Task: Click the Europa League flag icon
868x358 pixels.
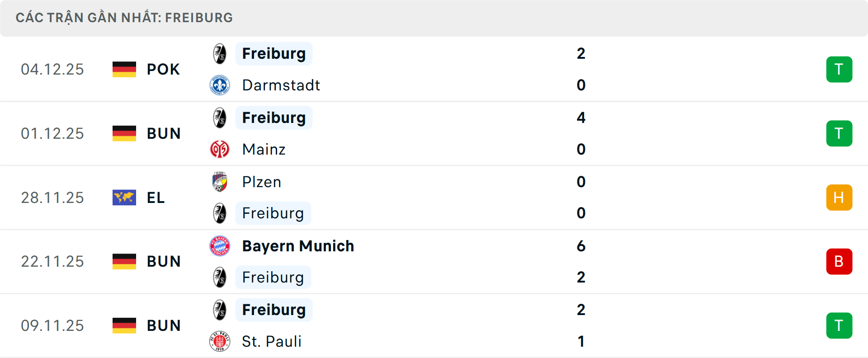Action: [124, 198]
